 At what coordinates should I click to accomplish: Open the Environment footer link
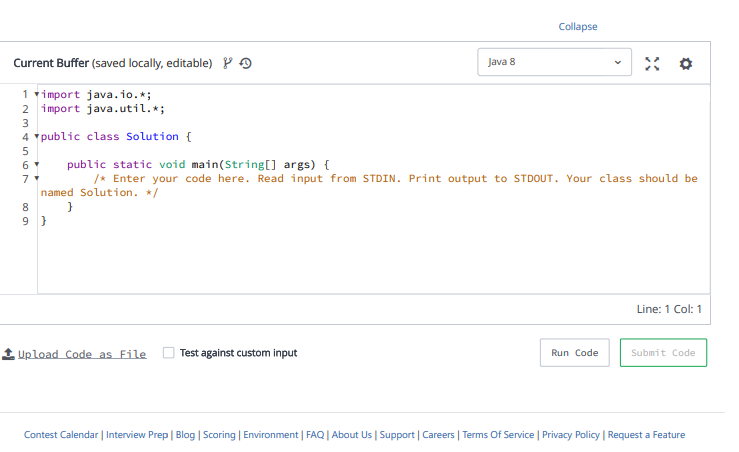[x=271, y=435]
